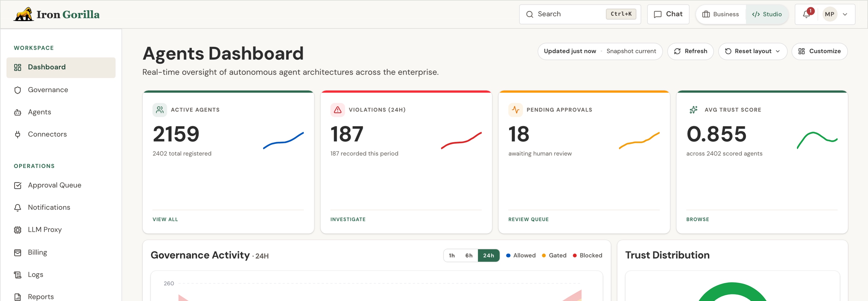Navigate to Agents

(x=61, y=112)
